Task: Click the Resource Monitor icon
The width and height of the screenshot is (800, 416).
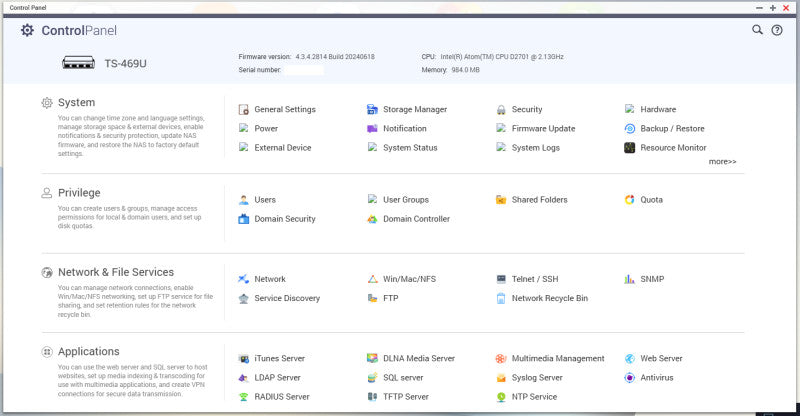Action: click(630, 148)
